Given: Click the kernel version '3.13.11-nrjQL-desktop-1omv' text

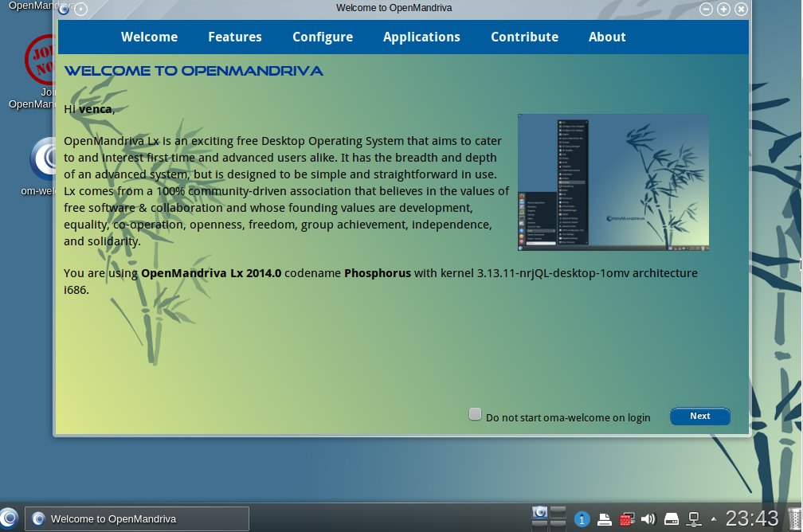Looking at the screenshot, I should pos(553,273).
